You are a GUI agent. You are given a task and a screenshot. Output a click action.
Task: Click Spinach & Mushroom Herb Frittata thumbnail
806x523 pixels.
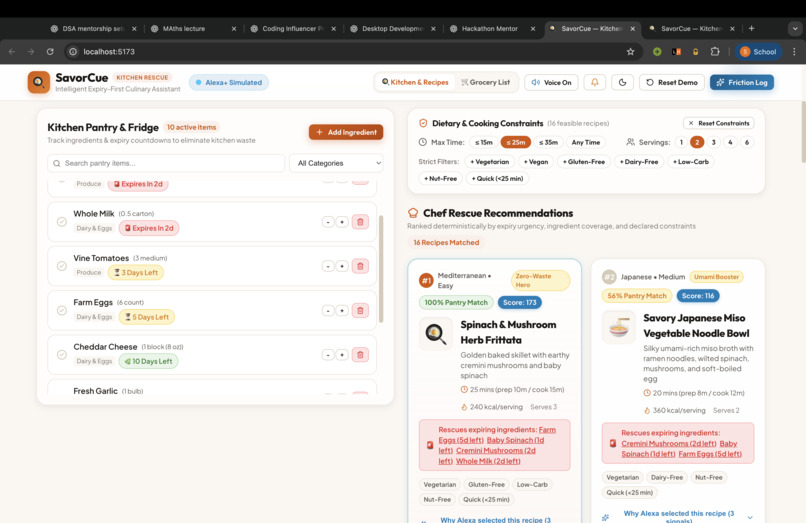(x=435, y=334)
